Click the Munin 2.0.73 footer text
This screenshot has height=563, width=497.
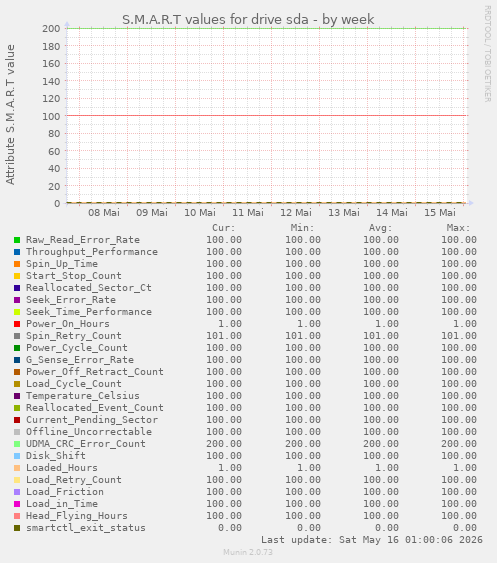click(x=248, y=552)
